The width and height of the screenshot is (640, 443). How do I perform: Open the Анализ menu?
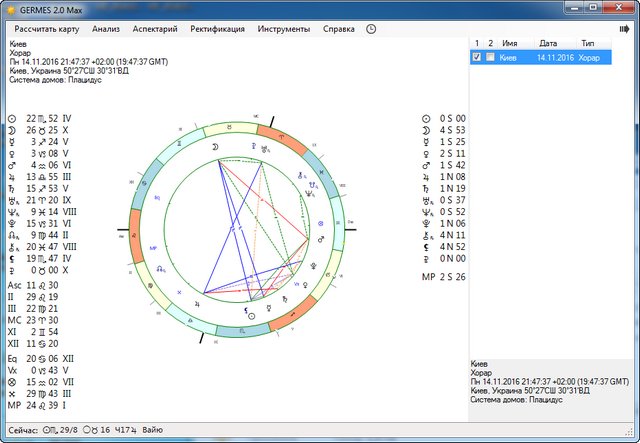click(105, 29)
